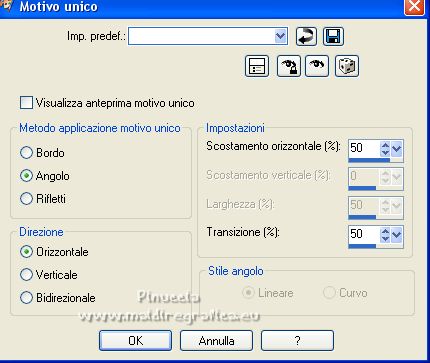
Task: Enable Visualizza anteprima motivo unico checkbox
Action: (26, 103)
